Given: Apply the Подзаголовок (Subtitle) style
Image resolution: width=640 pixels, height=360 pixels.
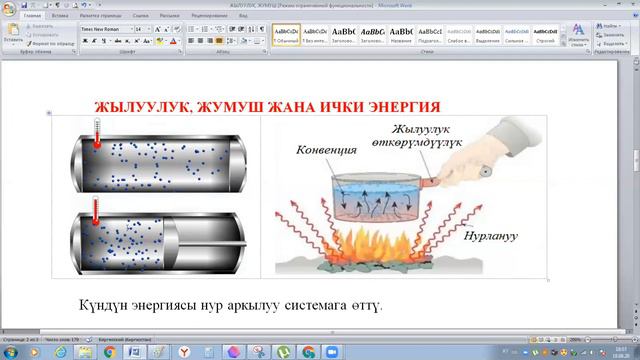Looking at the screenshot, I should tap(430, 35).
